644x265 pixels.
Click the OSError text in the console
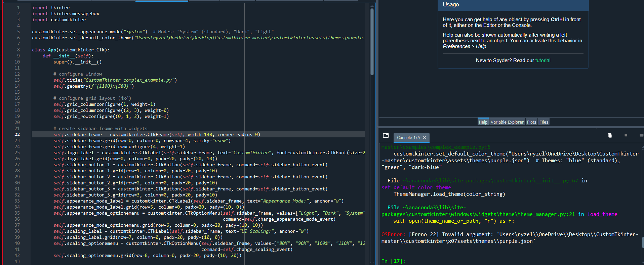pyautogui.click(x=393, y=234)
